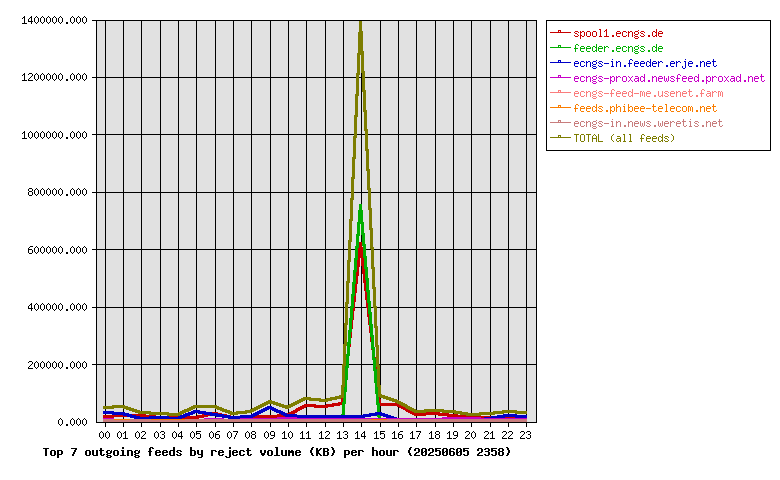Click ecngs-feed-me.usenet.farm legend entry

tap(648, 93)
